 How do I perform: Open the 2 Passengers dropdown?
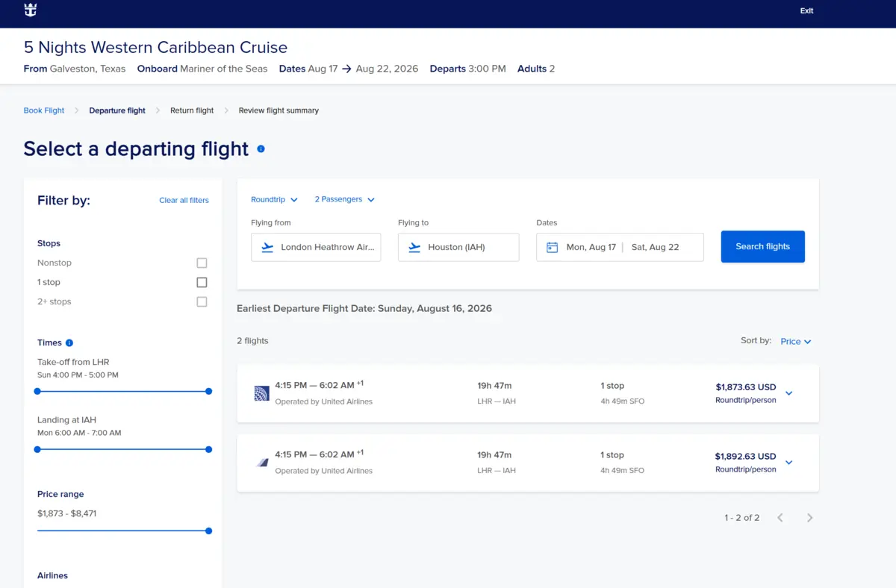tap(344, 199)
